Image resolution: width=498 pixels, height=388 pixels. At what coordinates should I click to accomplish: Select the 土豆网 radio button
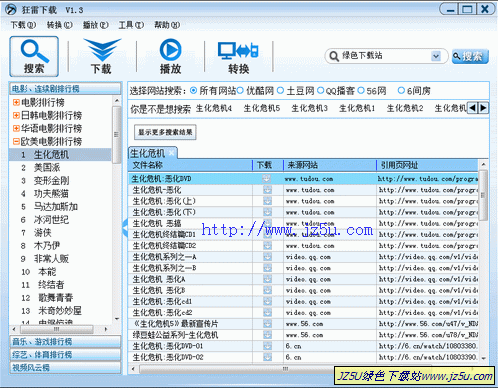pyautogui.click(x=280, y=90)
